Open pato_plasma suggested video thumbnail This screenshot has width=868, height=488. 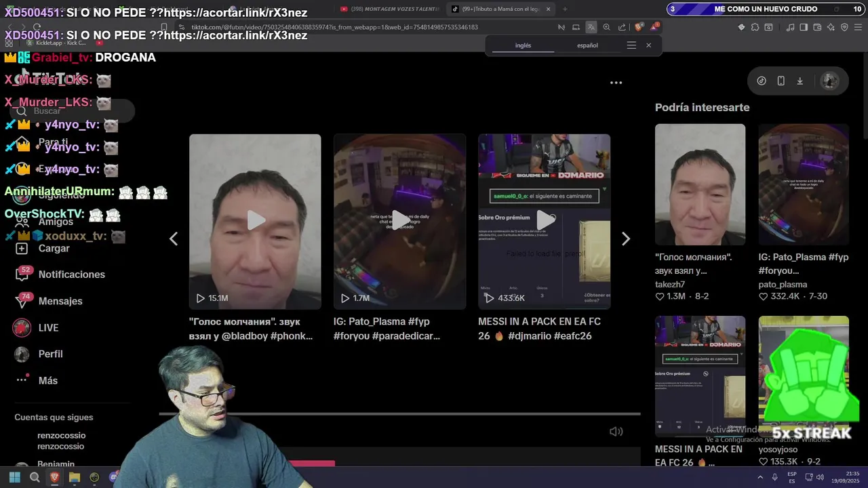pos(804,184)
